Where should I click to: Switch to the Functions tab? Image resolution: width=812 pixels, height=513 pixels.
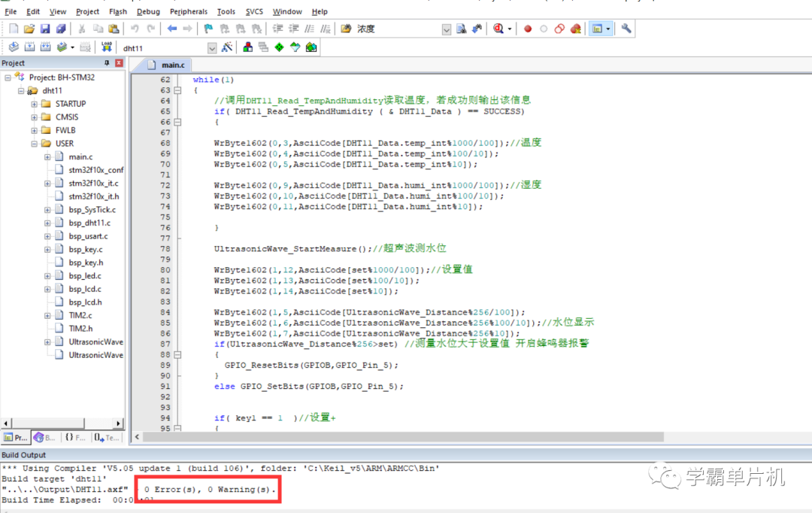pyautogui.click(x=75, y=438)
